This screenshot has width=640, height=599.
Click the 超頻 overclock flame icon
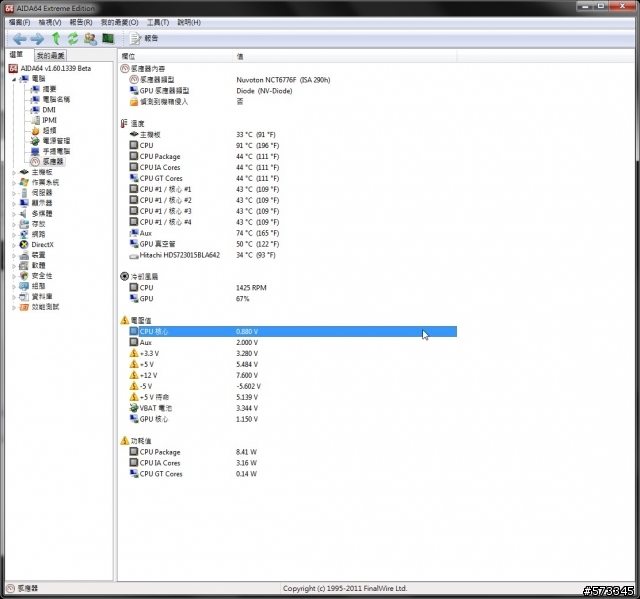tap(36, 131)
